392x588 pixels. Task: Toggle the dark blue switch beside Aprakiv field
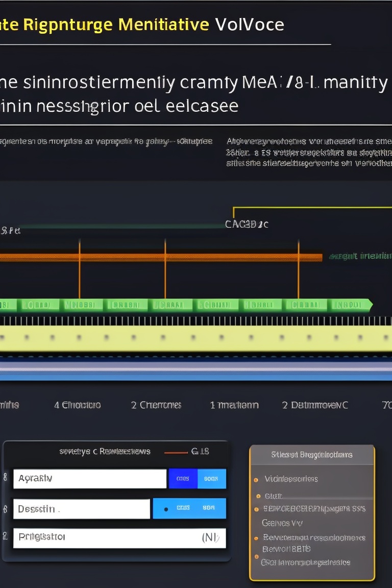coord(182,479)
